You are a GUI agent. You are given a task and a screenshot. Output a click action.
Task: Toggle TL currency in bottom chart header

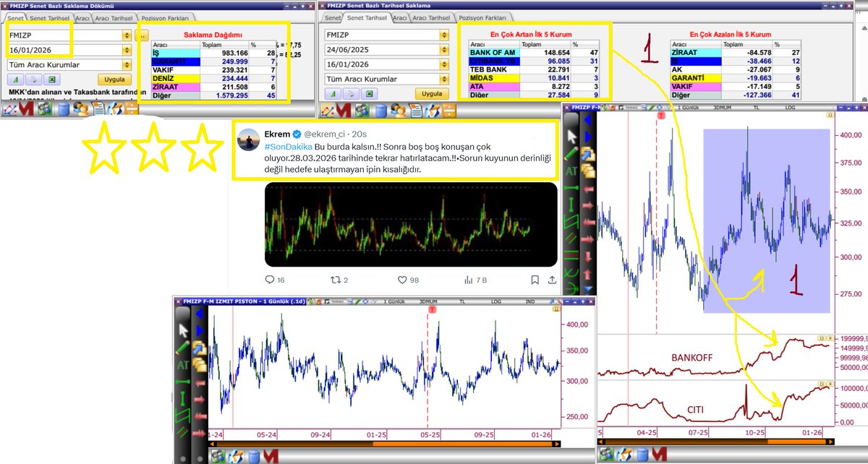(x=462, y=301)
